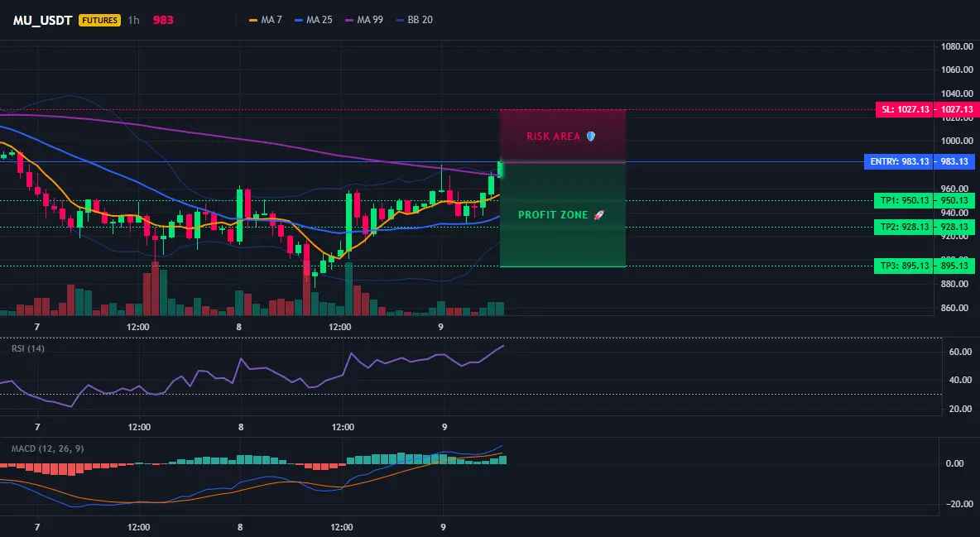Toggle the MA 25 legend entry
The height and width of the screenshot is (537, 980).
click(313, 20)
